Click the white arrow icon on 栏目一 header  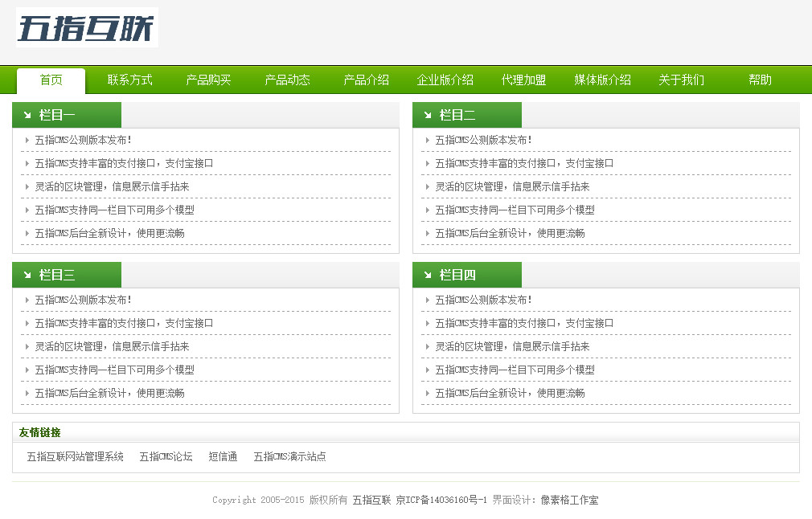[x=25, y=115]
